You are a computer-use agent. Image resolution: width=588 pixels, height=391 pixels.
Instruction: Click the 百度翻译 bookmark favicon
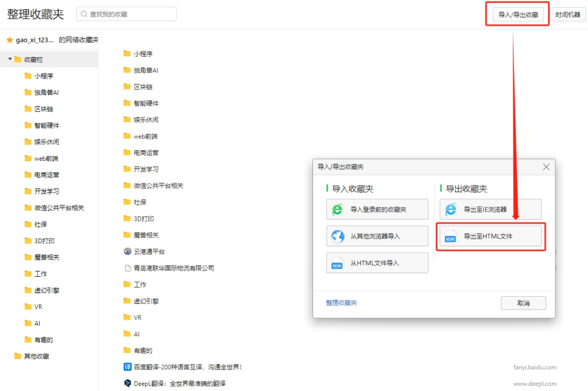pos(127,367)
